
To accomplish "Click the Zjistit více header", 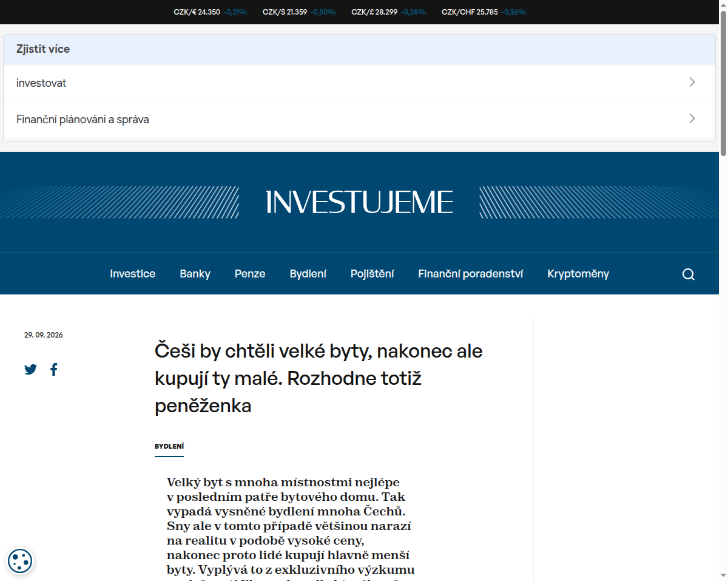I will [x=359, y=49].
